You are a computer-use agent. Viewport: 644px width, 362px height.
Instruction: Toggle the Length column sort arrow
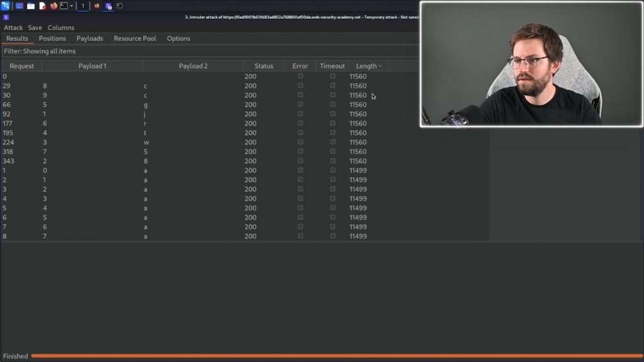click(x=380, y=65)
